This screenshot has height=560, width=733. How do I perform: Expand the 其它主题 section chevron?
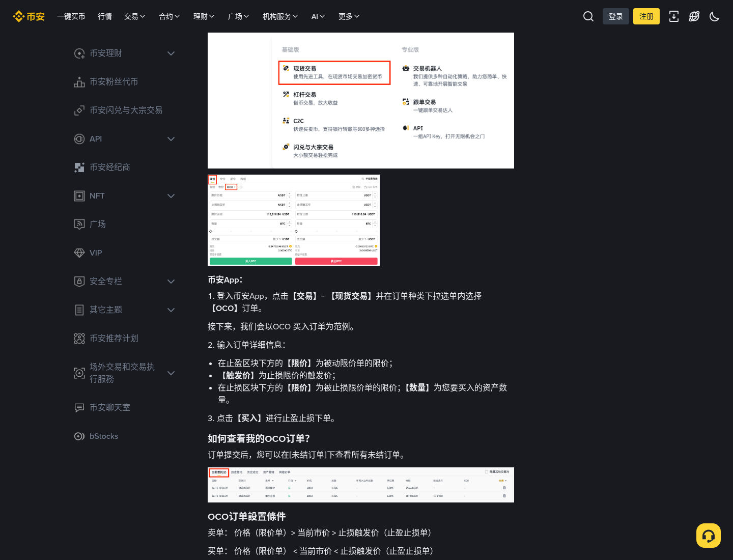pyautogui.click(x=171, y=310)
